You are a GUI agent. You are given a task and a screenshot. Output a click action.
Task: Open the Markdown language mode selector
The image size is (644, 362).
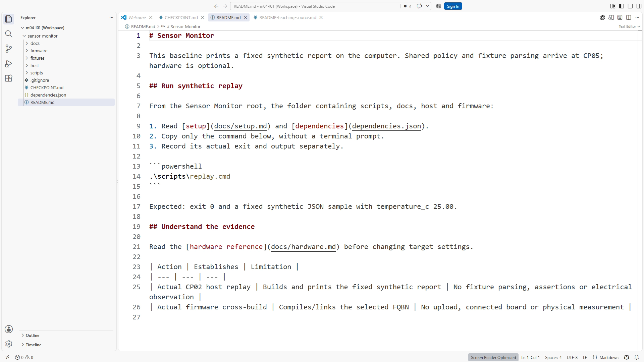(606, 357)
